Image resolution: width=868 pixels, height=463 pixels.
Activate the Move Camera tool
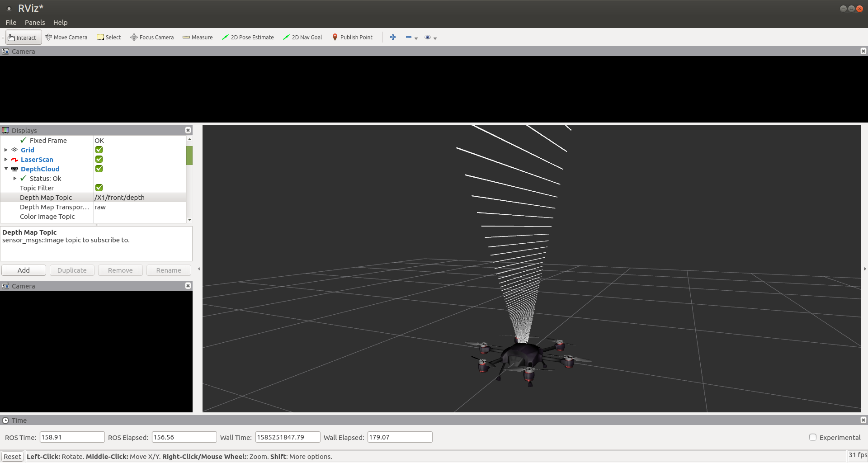tap(66, 37)
